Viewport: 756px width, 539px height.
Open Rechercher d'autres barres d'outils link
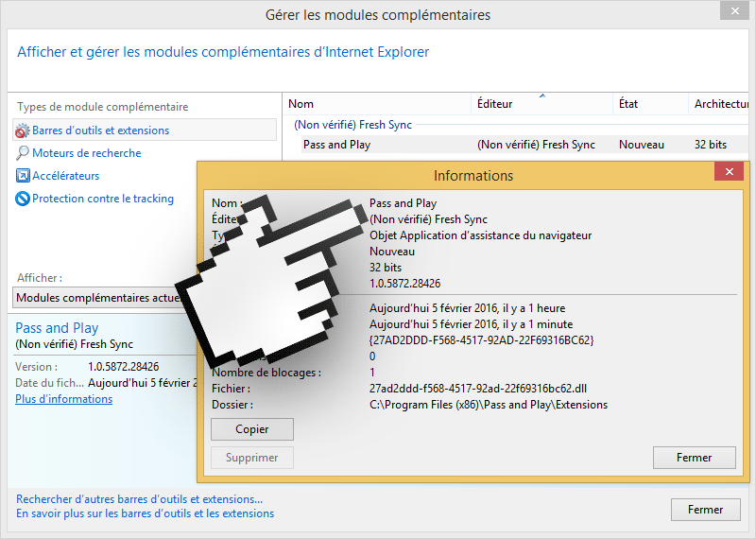[139, 499]
